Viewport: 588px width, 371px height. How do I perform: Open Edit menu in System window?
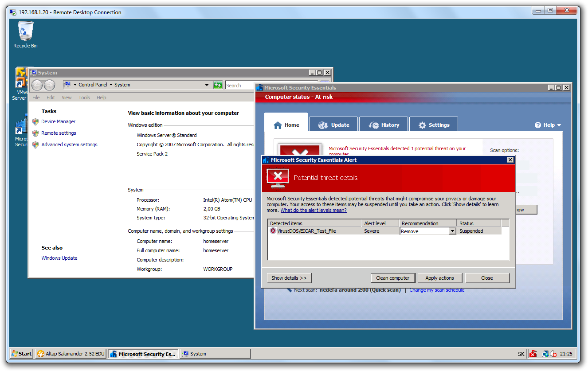point(51,98)
